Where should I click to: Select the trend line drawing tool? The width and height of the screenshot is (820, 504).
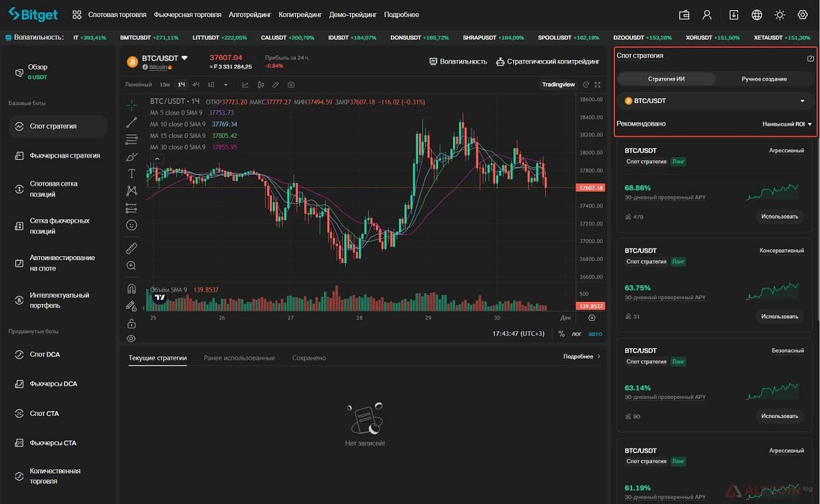tap(132, 122)
